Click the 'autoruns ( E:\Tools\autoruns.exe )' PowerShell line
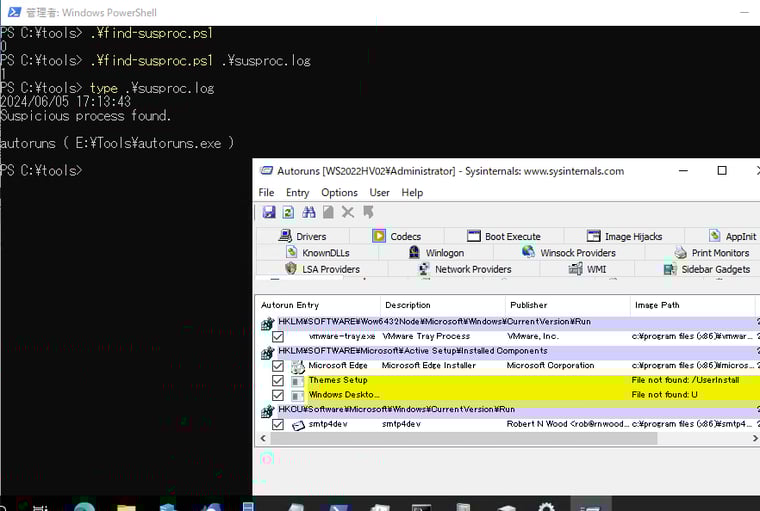Image resolution: width=760 pixels, height=511 pixels. tap(117, 144)
